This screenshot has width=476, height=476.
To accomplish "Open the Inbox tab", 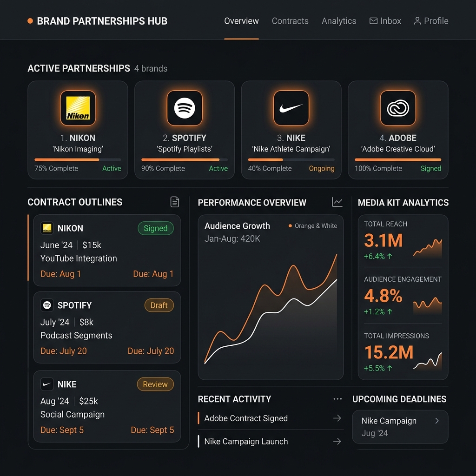I will [x=385, y=21].
